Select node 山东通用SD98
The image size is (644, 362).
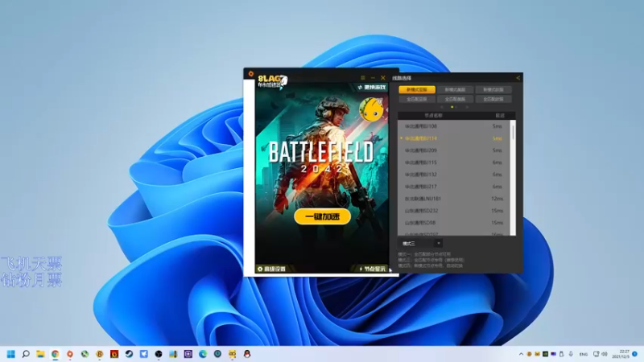(x=453, y=223)
